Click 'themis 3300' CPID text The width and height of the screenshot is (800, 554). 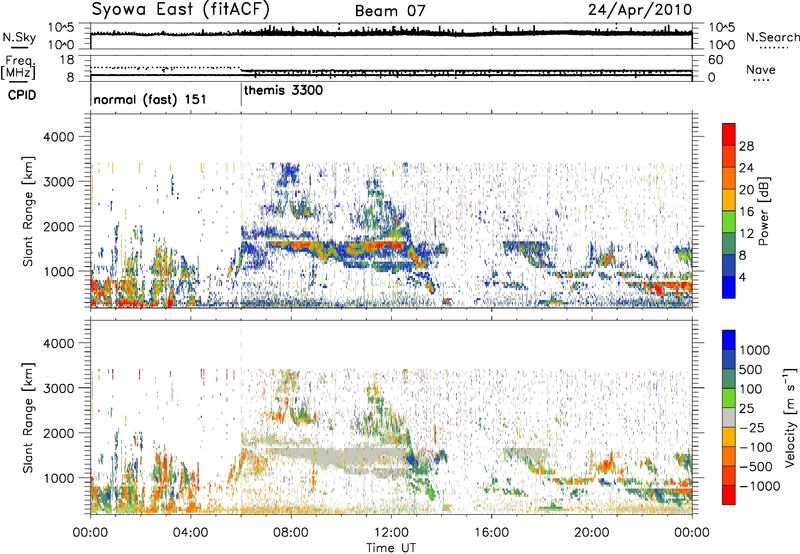[283, 91]
